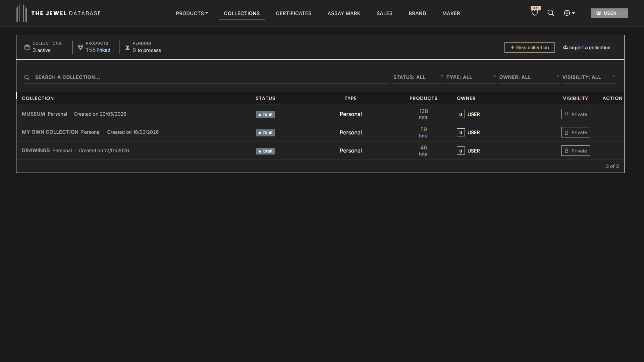Focus the Search a collection field
This screenshot has height=362, width=644.
click(206, 77)
